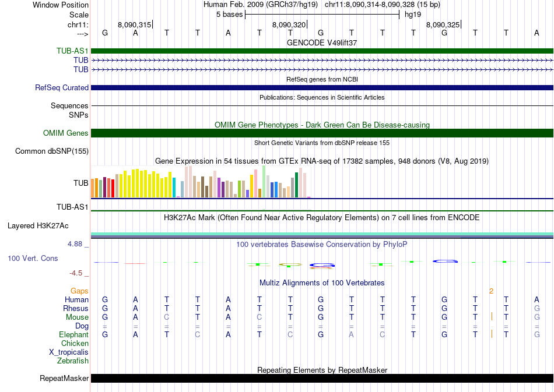Click the Common dbSNP(155) label
The height and width of the screenshot is (392, 554).
click(51, 151)
